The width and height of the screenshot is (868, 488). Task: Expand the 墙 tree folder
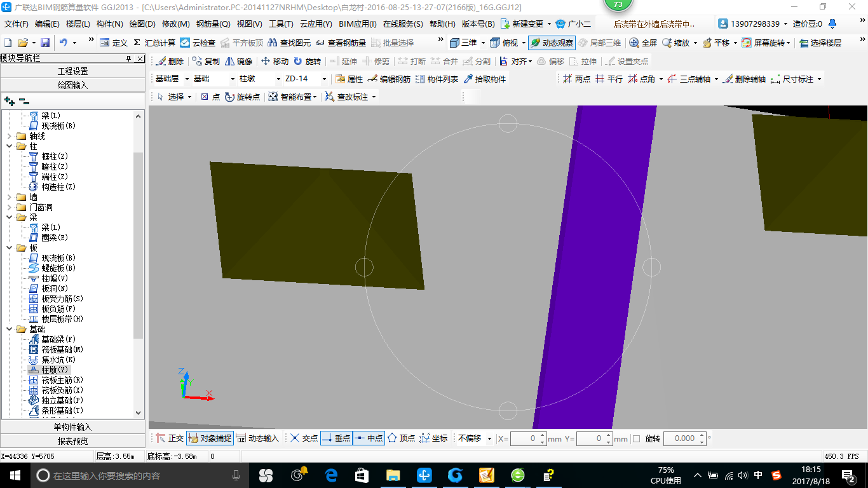[x=9, y=197]
